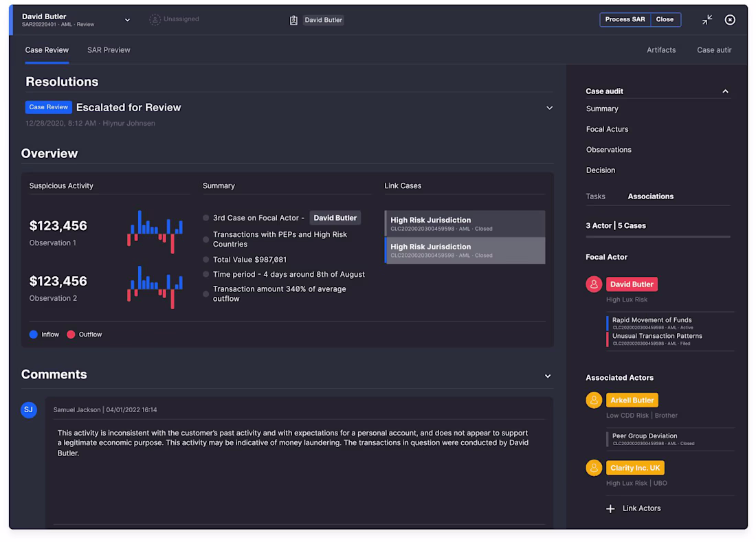Switch to the Tasks tab
Viewport: 756px width, 542px height.
tap(595, 196)
